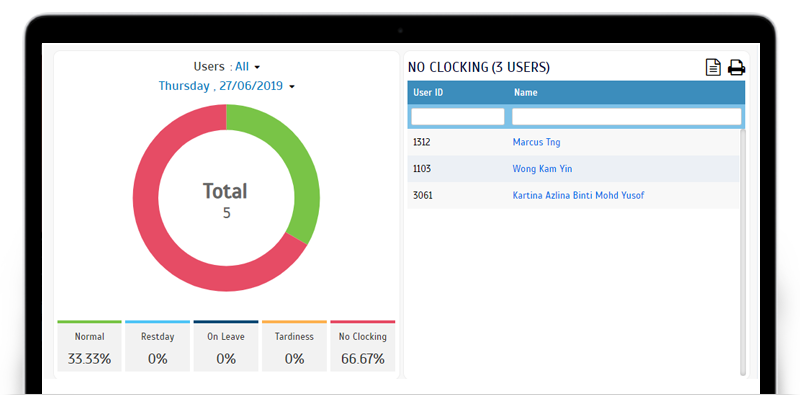Select User ID 3061 cell
This screenshot has width=800, height=395.
point(422,195)
